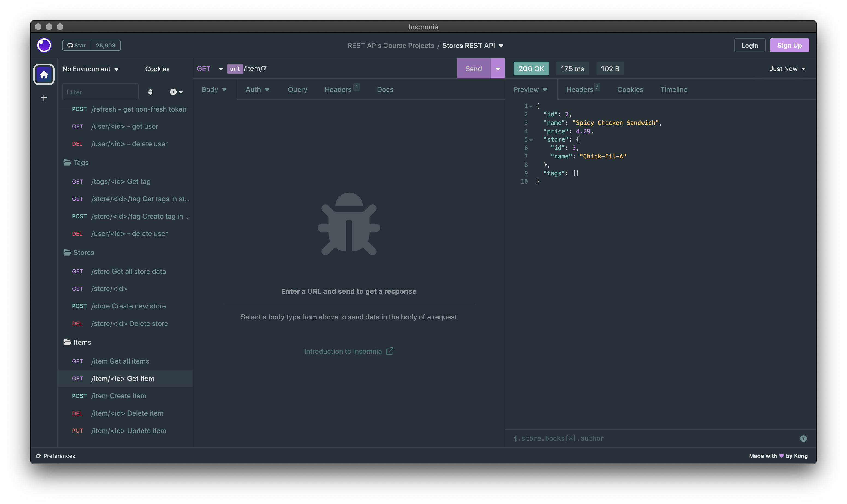Click the 25,908 star count
Image resolution: width=847 pixels, height=504 pixels.
point(106,45)
